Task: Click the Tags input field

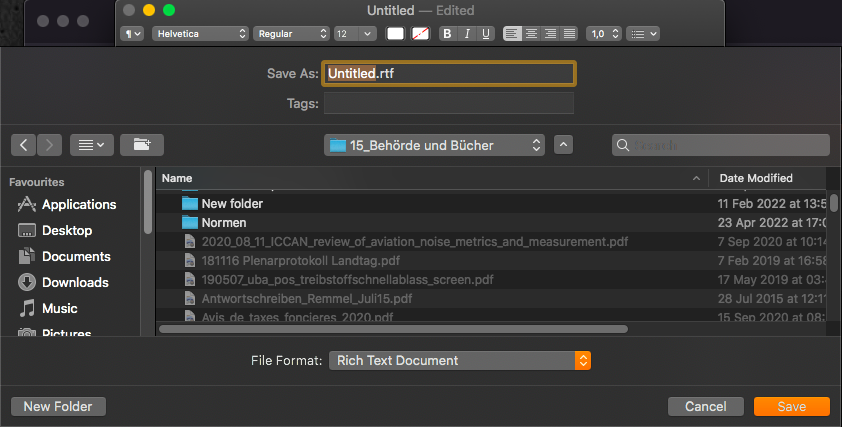Action: [449, 103]
